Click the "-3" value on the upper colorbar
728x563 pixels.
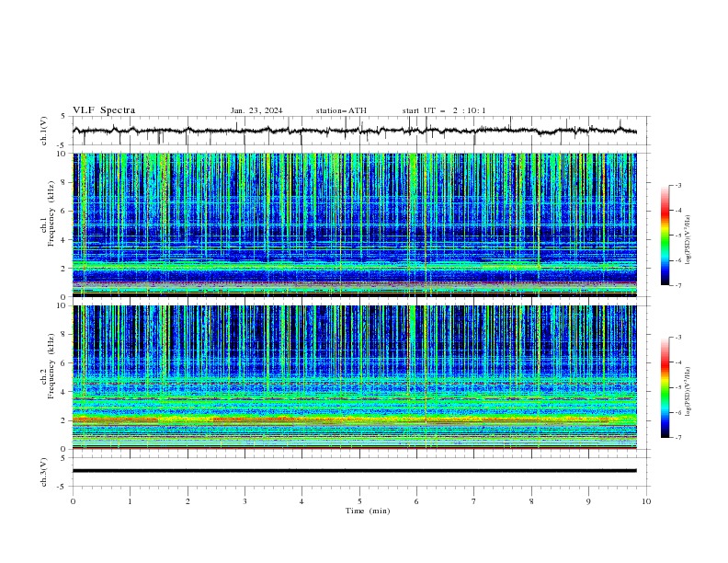(x=677, y=185)
